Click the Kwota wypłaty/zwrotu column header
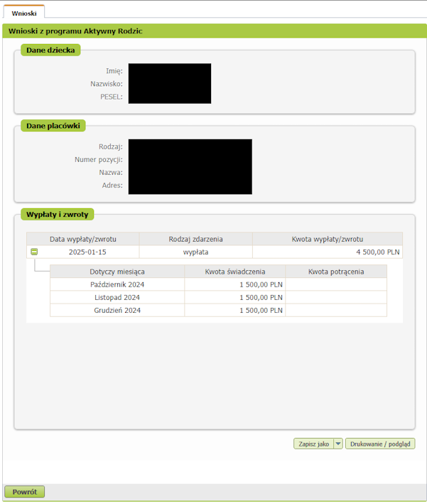The image size is (427, 504). [328, 239]
